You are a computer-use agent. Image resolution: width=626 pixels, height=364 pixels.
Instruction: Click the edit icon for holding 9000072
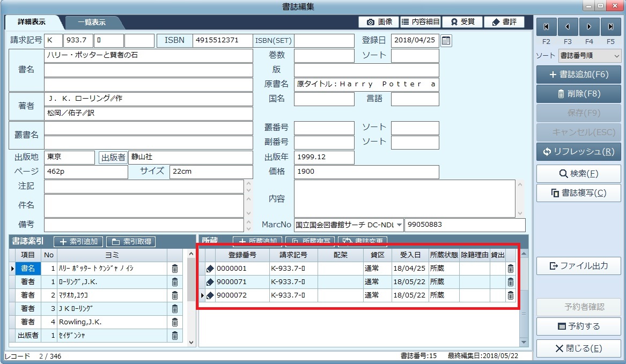click(210, 295)
